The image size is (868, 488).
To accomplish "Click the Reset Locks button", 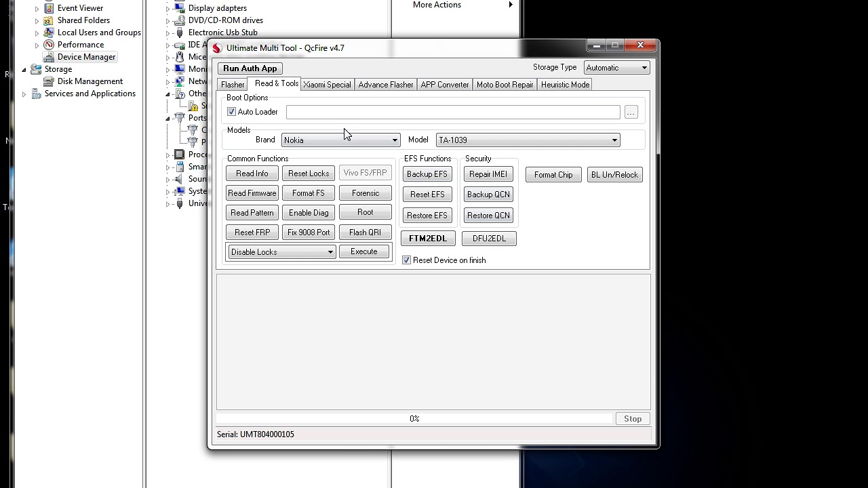I will pyautogui.click(x=309, y=174).
